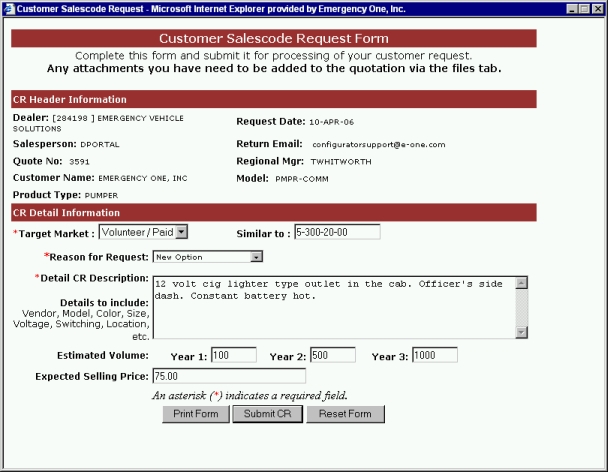The height and width of the screenshot is (472, 608).
Task: Click the salesperson value DPORTAL
Action: click(x=100, y=145)
